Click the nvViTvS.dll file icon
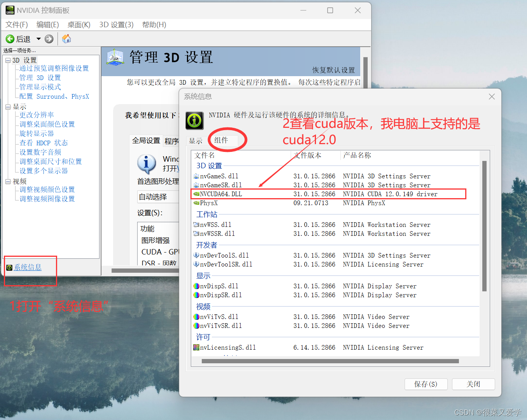This screenshot has width=527, height=420. [x=196, y=317]
